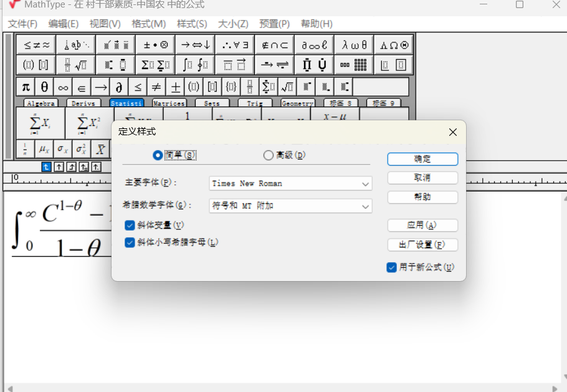Open the fence templates palette

(36, 65)
